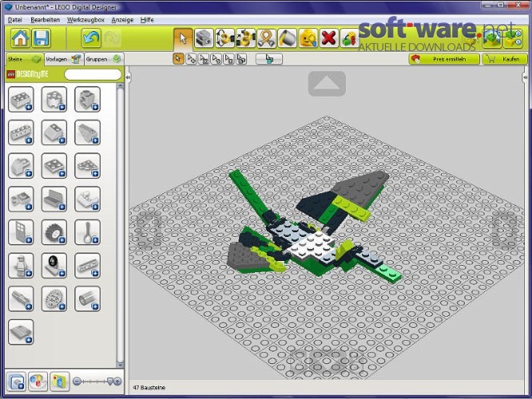The image size is (532, 399).
Task: Enable single brick selection mode
Action: (x=178, y=59)
